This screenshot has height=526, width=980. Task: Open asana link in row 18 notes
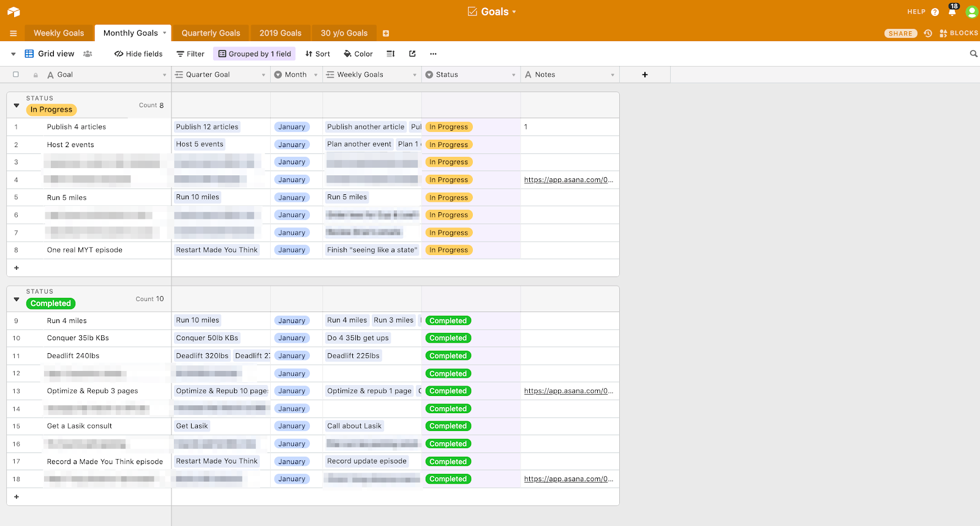568,479
